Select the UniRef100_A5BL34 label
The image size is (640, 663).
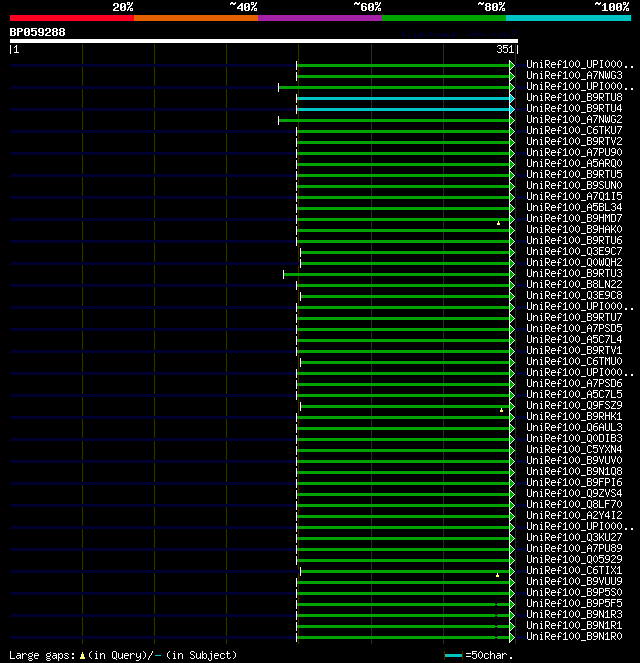click(574, 207)
